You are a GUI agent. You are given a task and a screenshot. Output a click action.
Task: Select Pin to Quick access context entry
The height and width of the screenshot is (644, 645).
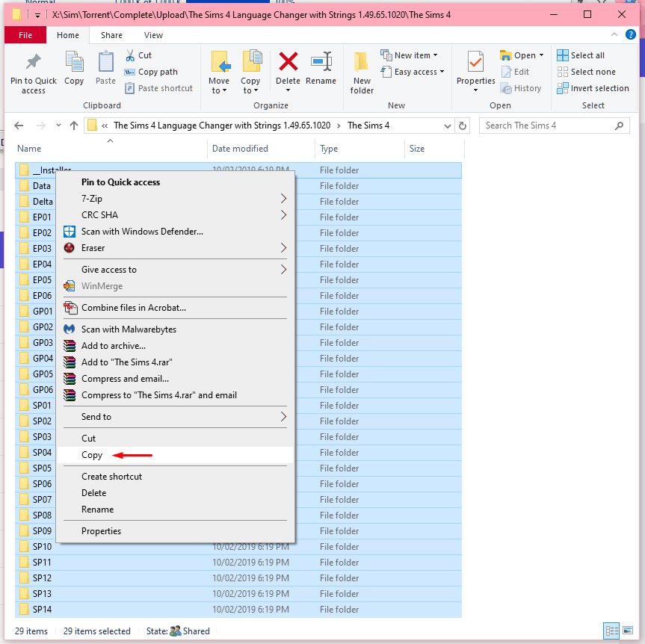(x=175, y=182)
